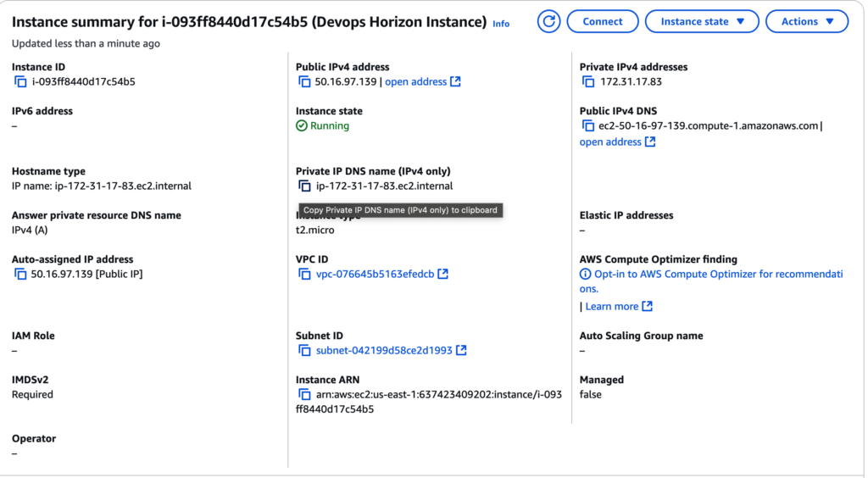Open the Instance state dropdown
This screenshot has width=868, height=478.
pos(702,21)
